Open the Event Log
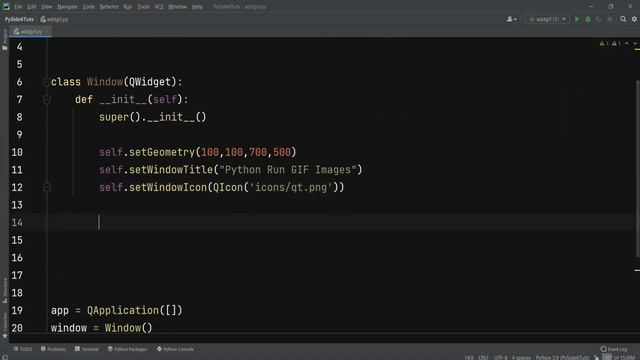 [x=614, y=349]
